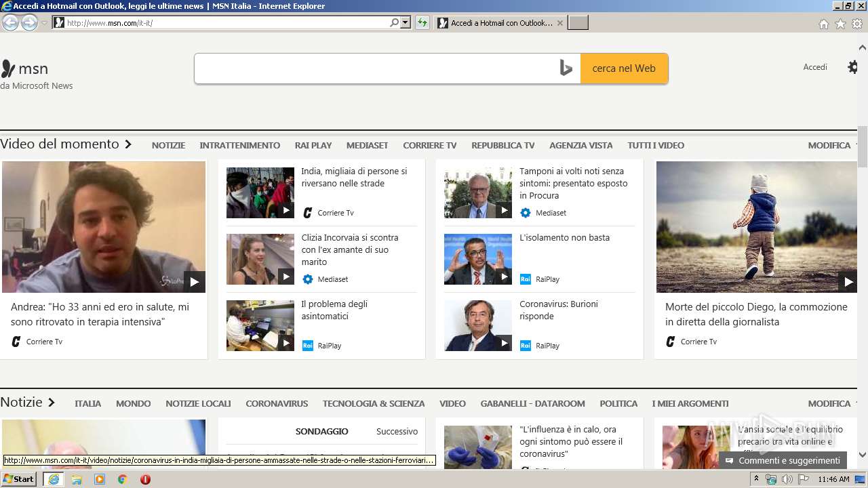Close the 'Accedi a Hotmail con Outlook' tab
868x488 pixels.
coord(559,23)
